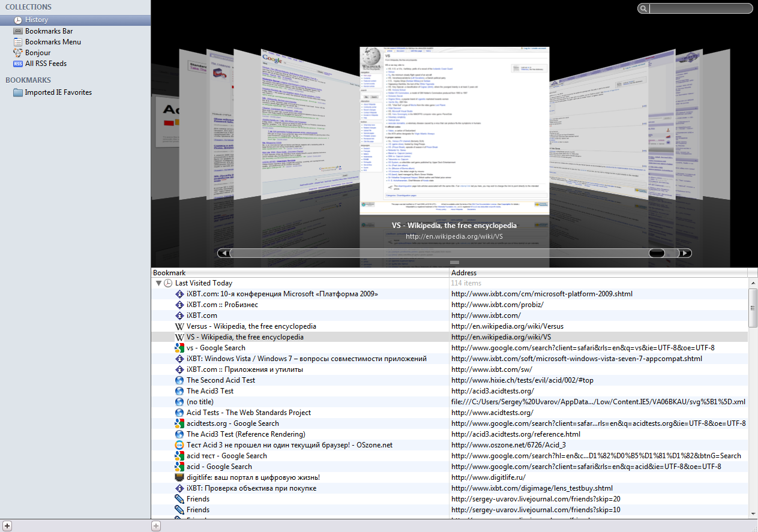Image resolution: width=758 pixels, height=532 pixels.
Task: Collapse the Last Visited Today group
Action: (158, 283)
